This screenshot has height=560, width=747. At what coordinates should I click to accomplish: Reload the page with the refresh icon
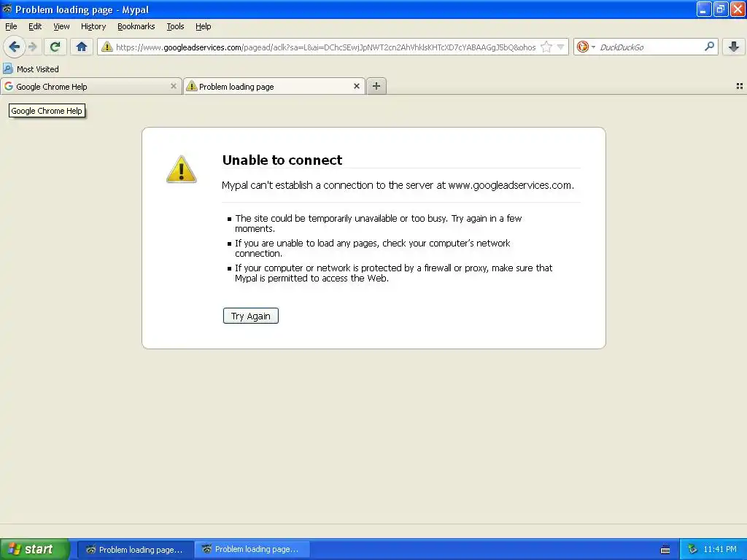[x=55, y=47]
